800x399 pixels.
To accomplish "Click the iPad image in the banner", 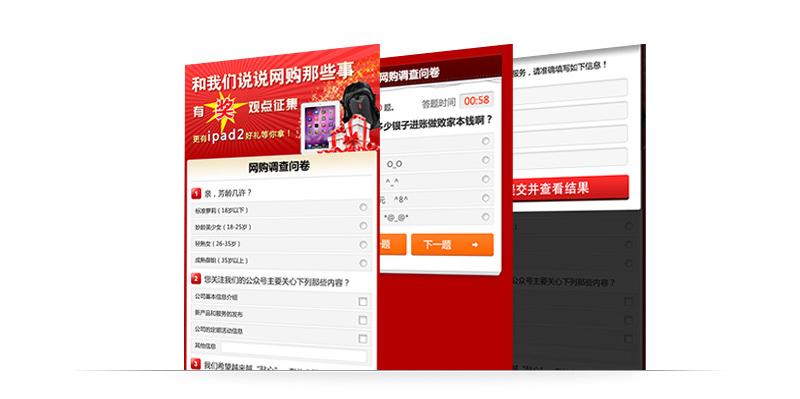I will [x=319, y=127].
